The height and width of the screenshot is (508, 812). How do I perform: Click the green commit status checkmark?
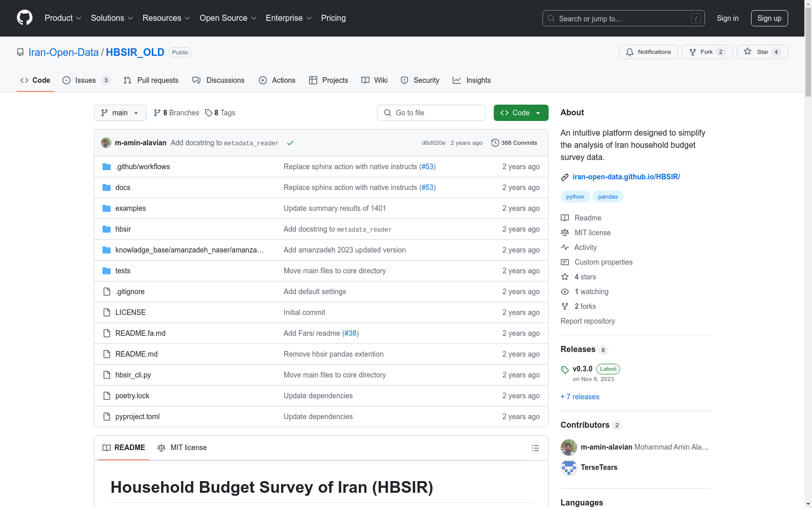point(290,143)
